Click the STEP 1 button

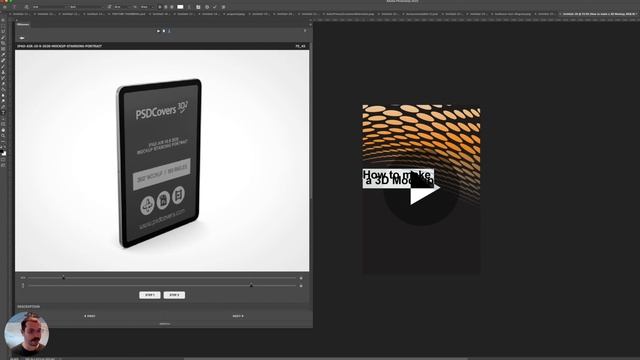[x=150, y=295]
